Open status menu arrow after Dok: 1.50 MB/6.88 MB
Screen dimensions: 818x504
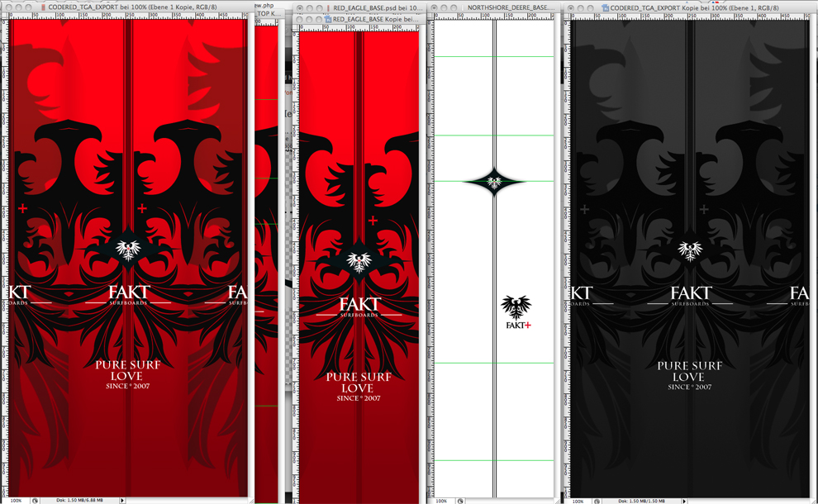click(122, 501)
